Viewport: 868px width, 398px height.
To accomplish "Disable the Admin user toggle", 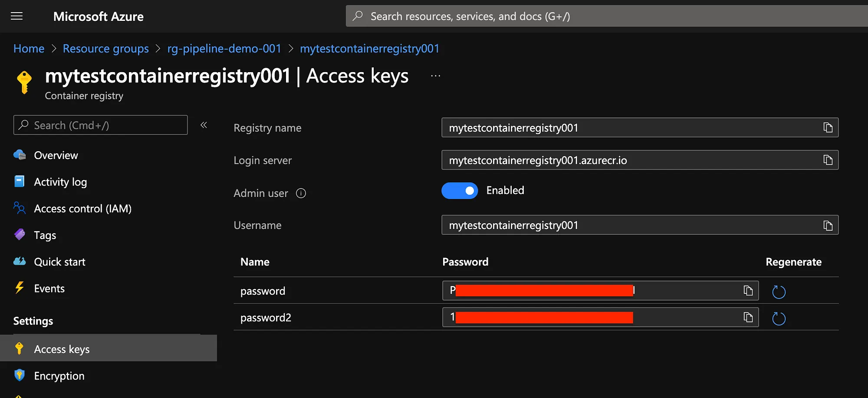I will (x=460, y=191).
